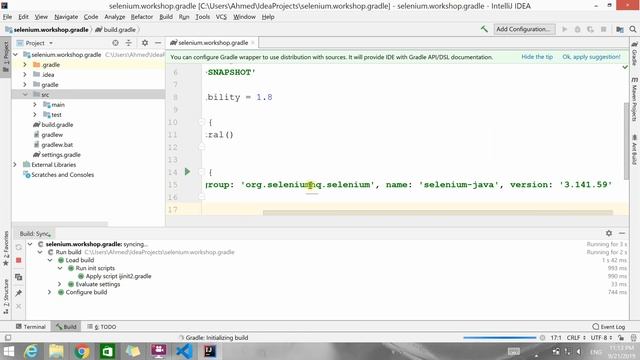The width and height of the screenshot is (640, 360).
Task: Click the Run button in toolbar
Action: 564,29
